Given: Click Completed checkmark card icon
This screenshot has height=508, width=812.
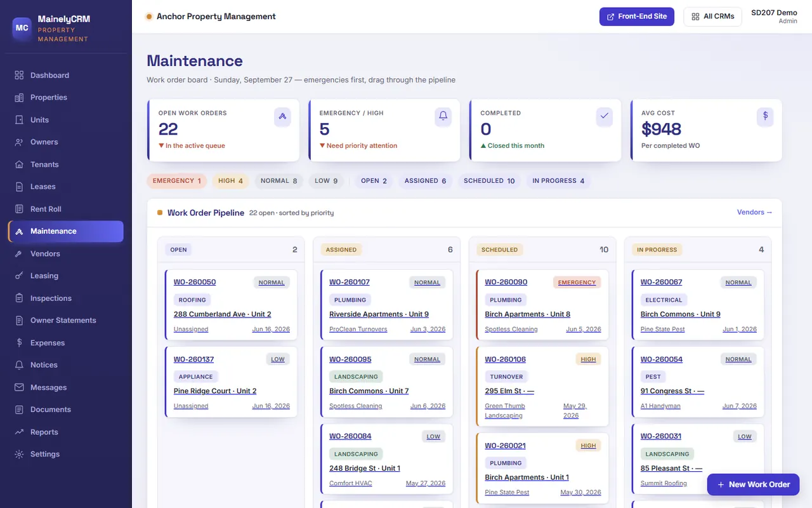Looking at the screenshot, I should [605, 116].
